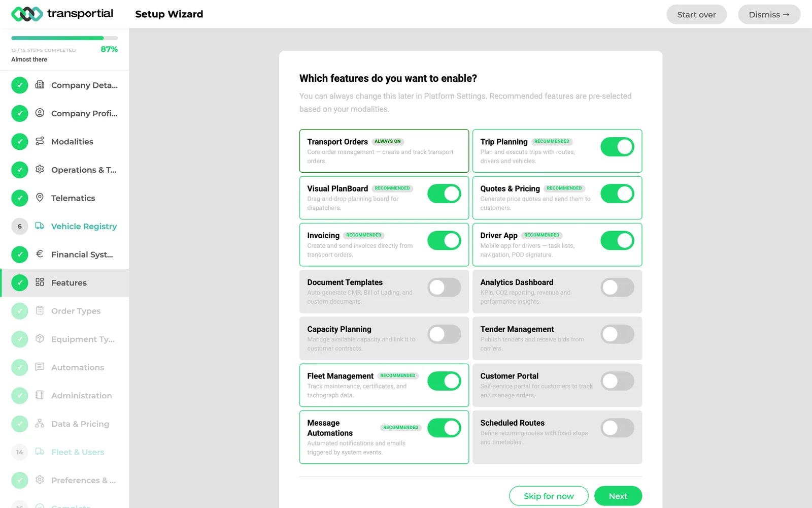The width and height of the screenshot is (812, 508).
Task: Click the Vehicle Registry truck icon
Action: pos(40,226)
